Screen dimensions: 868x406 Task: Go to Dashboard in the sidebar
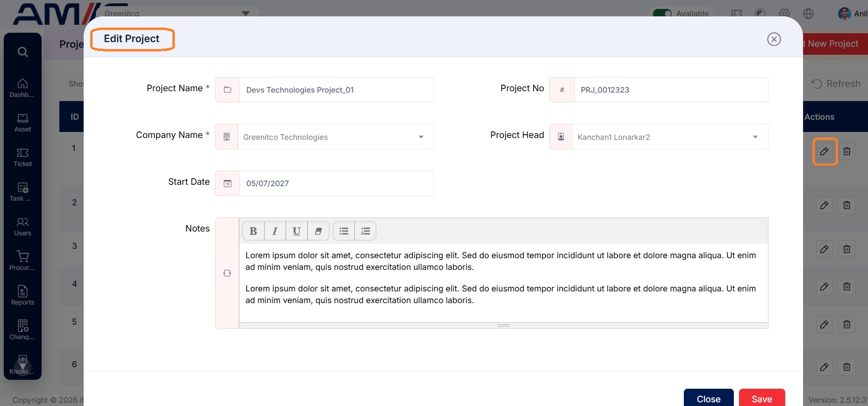pos(22,88)
